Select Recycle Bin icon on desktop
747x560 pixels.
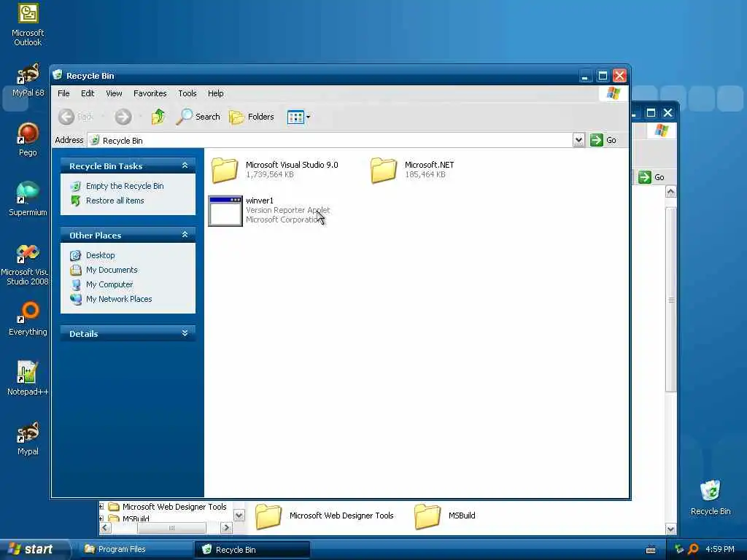pyautogui.click(x=711, y=497)
